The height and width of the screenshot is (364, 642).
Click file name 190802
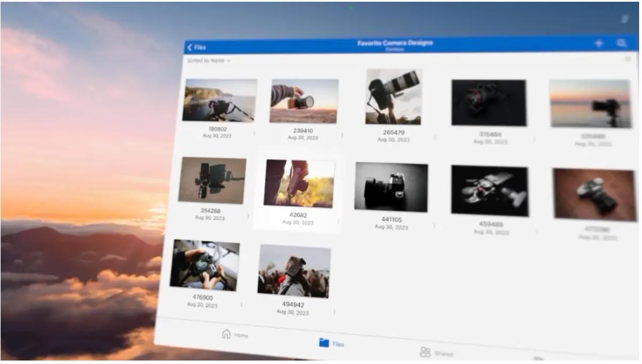click(218, 129)
